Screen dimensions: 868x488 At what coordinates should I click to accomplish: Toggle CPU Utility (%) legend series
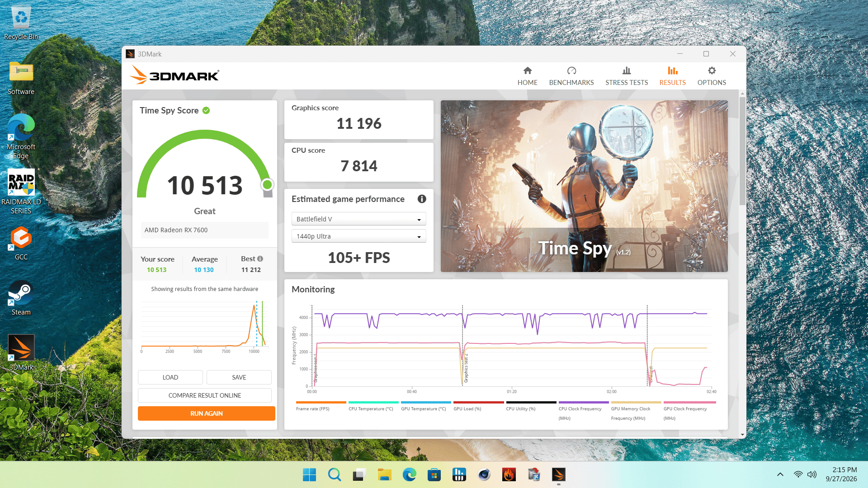click(x=531, y=406)
